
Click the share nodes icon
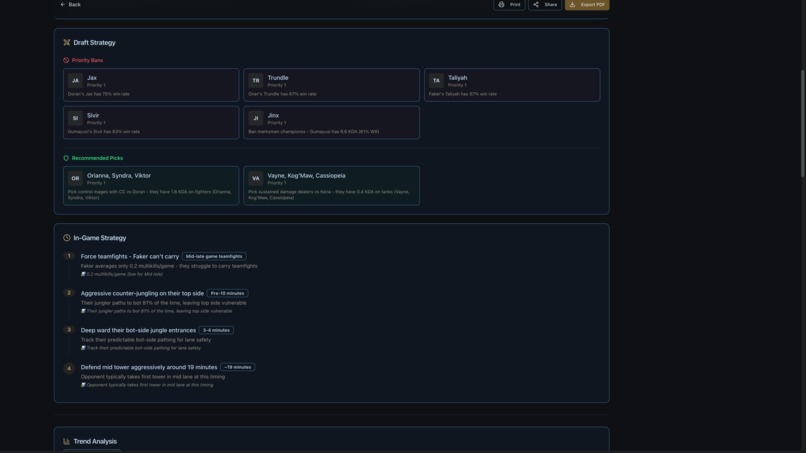point(536,5)
